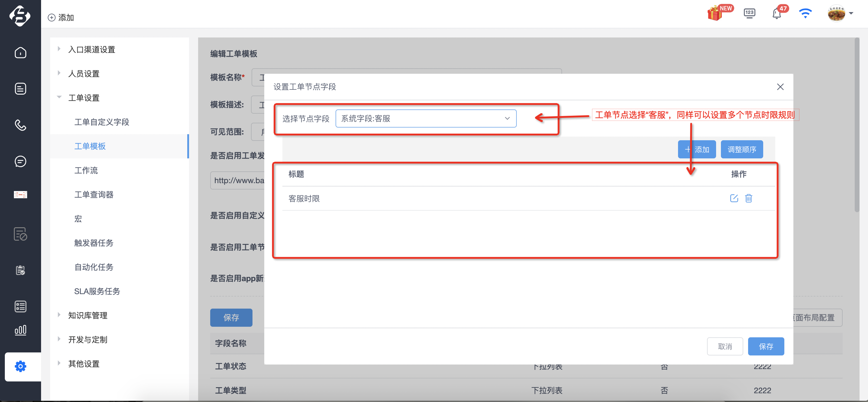Edit the 客服时限 row with the pencil icon

point(734,198)
